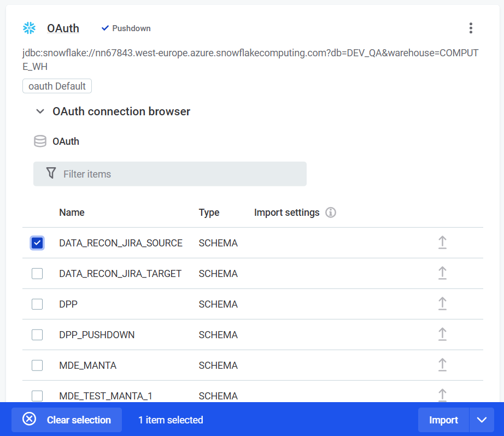Click the Snowflake connection icon

[x=29, y=28]
